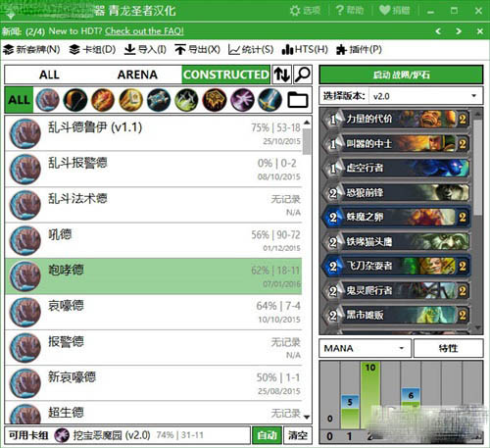
Task: Open HTS(H) menu
Action: [305, 50]
